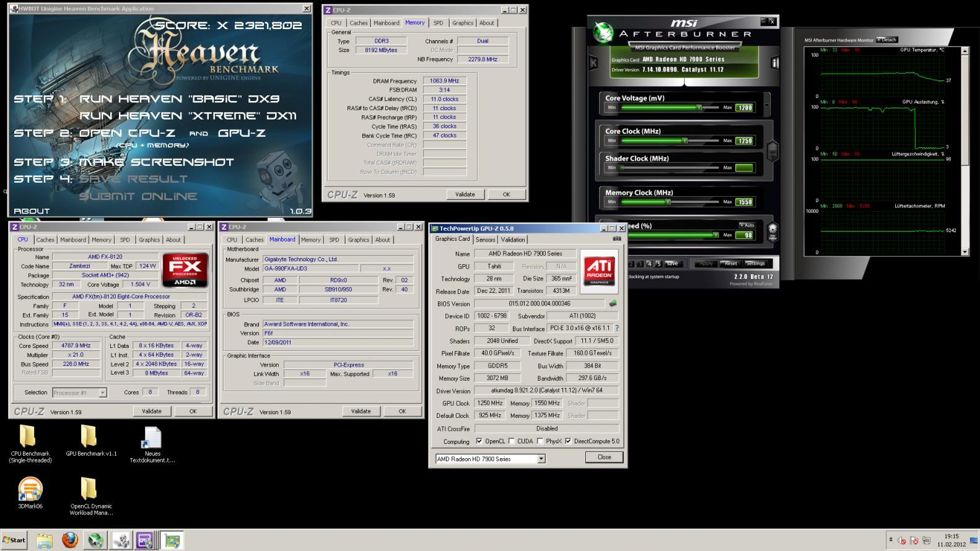This screenshot has height=551, width=980.
Task: Click the Detach button on Hardware Monitor
Action: (x=888, y=40)
